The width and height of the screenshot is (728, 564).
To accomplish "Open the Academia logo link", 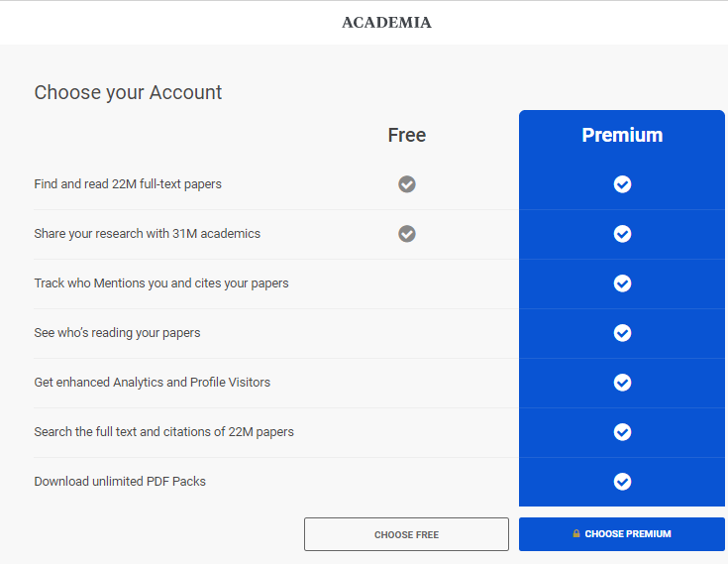I will click(x=386, y=22).
